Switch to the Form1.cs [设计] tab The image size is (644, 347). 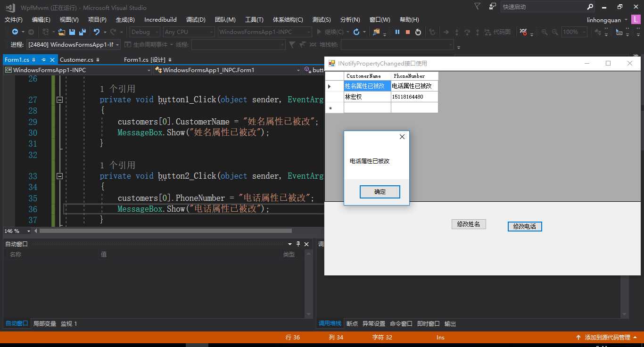pyautogui.click(x=145, y=60)
